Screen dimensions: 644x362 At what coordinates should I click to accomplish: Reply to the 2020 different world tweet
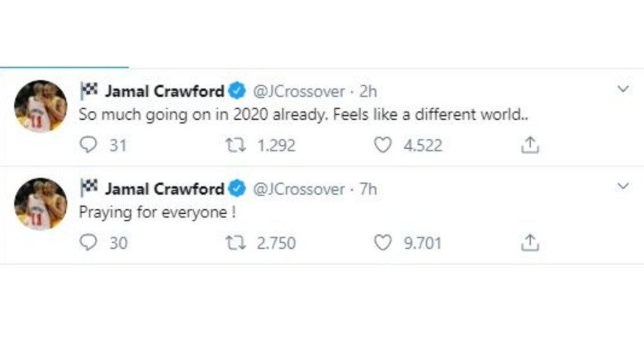point(88,145)
